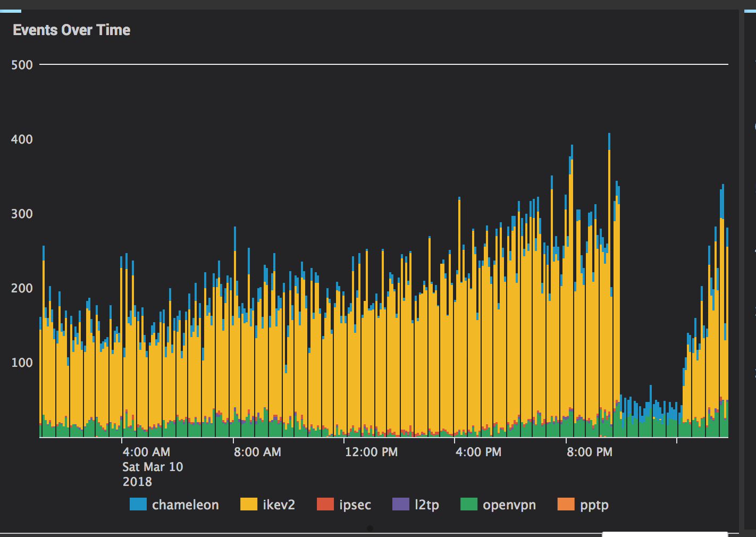The width and height of the screenshot is (756, 537).
Task: Select the 4:00 AM time axis label
Action: pos(146,452)
